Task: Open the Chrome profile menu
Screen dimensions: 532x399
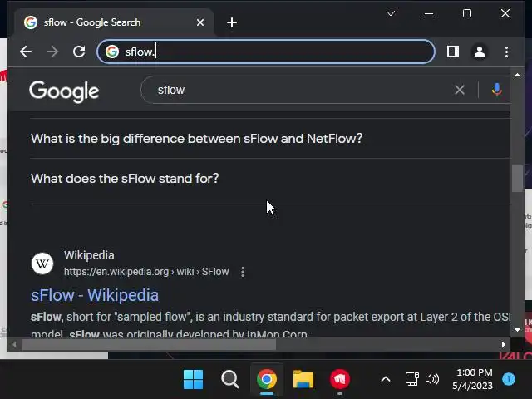Action: (480, 52)
